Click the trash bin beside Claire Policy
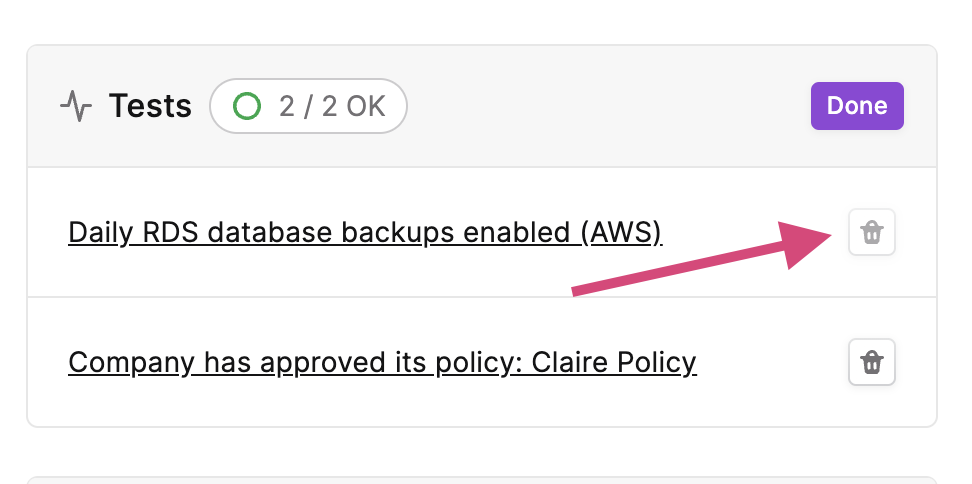 (872, 362)
